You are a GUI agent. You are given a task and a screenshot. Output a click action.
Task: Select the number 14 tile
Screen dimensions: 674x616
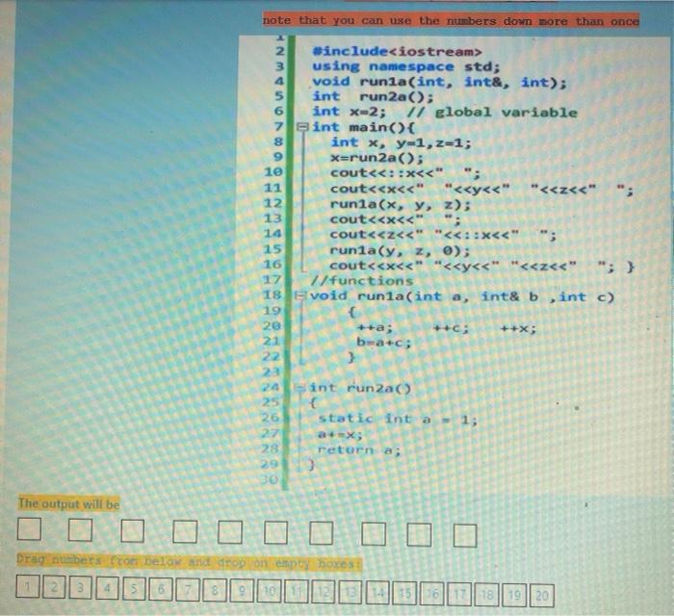pyautogui.click(x=377, y=594)
